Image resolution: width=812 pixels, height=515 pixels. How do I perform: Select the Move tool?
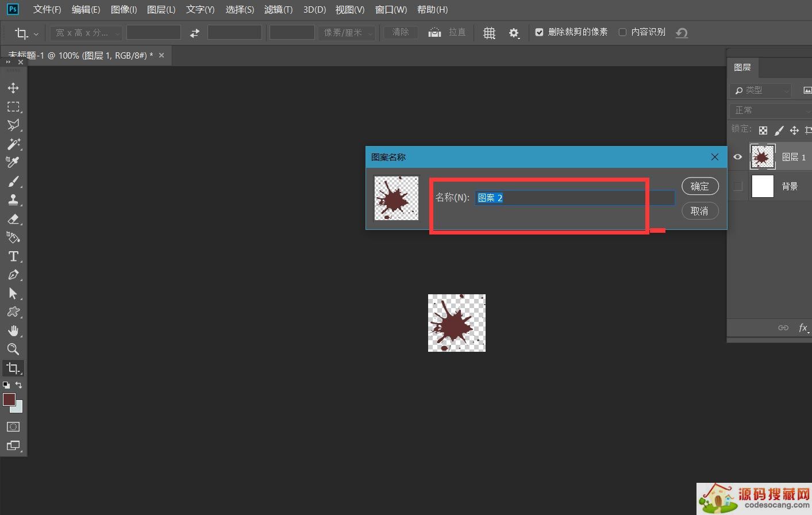click(13, 88)
